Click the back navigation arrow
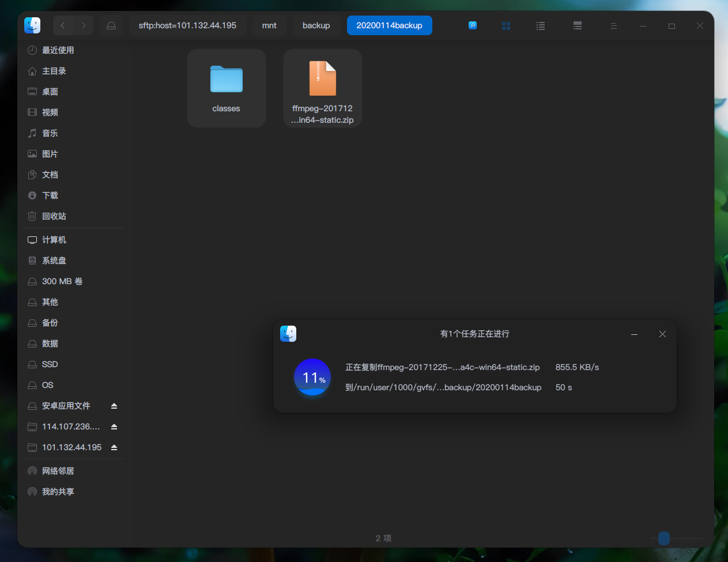Viewport: 728px width, 562px height. tap(63, 25)
